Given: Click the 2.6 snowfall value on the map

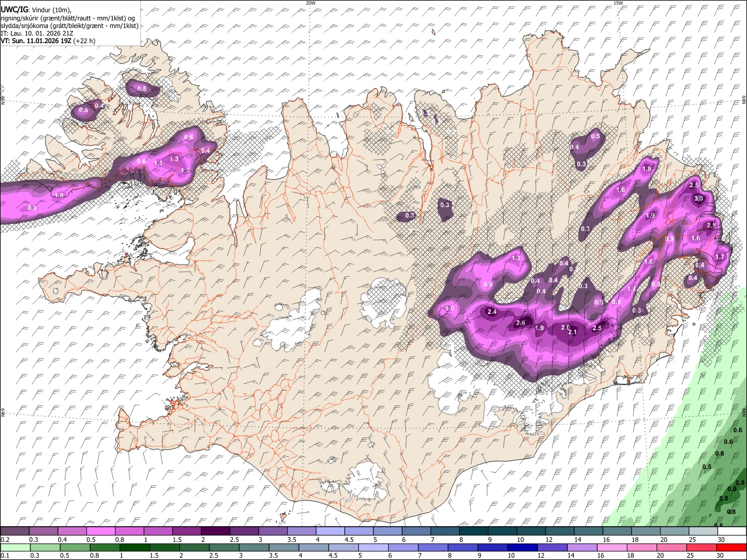Looking at the screenshot, I should coord(521,323).
